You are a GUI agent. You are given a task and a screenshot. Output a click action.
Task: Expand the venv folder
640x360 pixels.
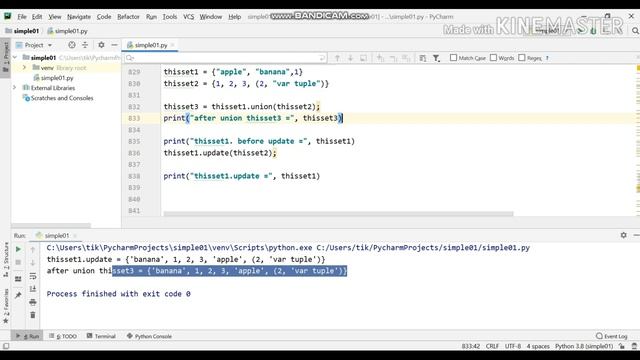24,68
